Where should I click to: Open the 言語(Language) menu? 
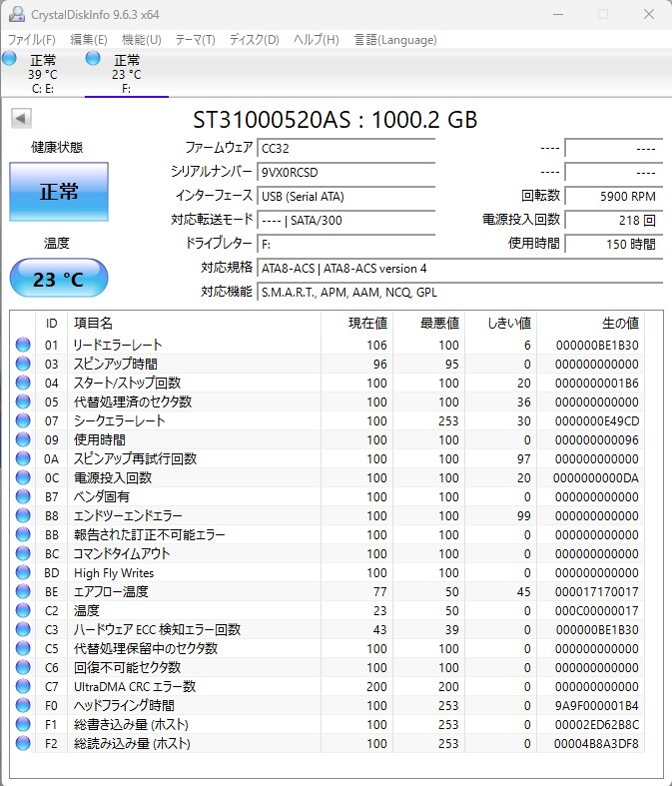[x=395, y=40]
